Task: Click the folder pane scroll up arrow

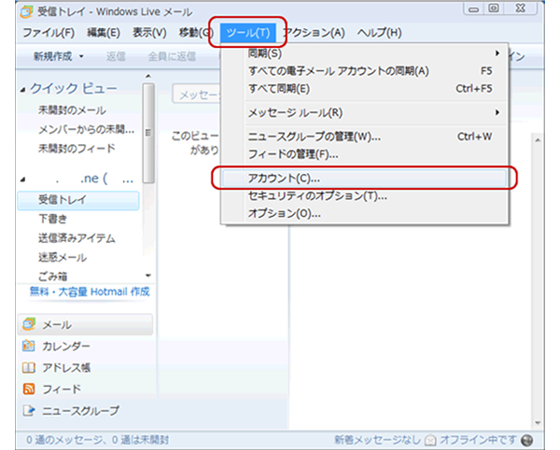Action: click(x=148, y=76)
